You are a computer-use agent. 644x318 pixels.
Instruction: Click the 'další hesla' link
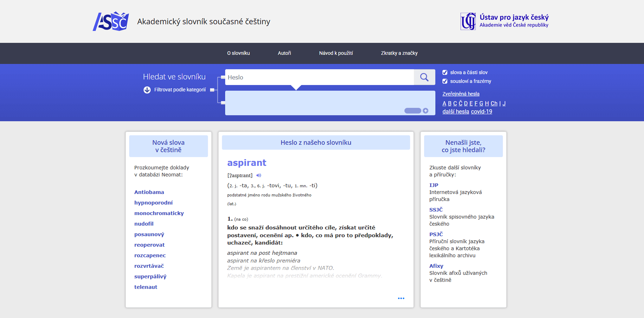[x=456, y=111]
